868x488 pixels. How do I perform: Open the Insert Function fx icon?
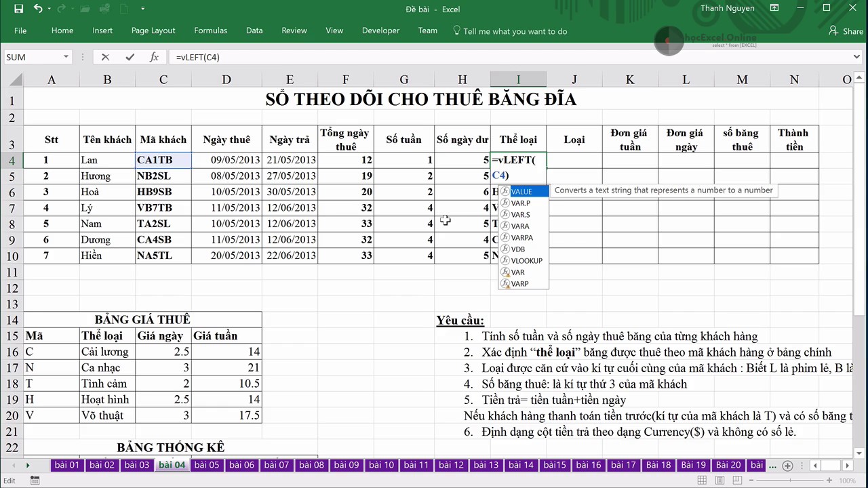point(154,57)
